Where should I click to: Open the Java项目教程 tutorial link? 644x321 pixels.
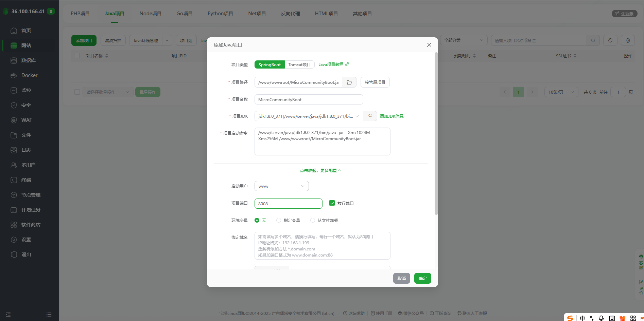point(331,64)
